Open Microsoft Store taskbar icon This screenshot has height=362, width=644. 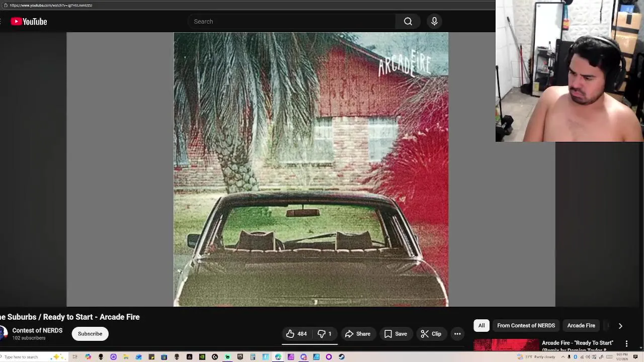point(164,357)
